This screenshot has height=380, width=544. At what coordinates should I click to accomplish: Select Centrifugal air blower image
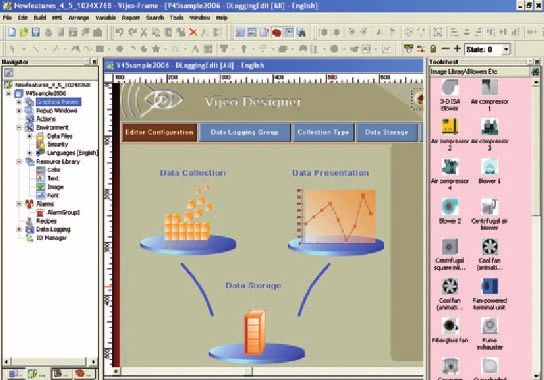(490, 207)
